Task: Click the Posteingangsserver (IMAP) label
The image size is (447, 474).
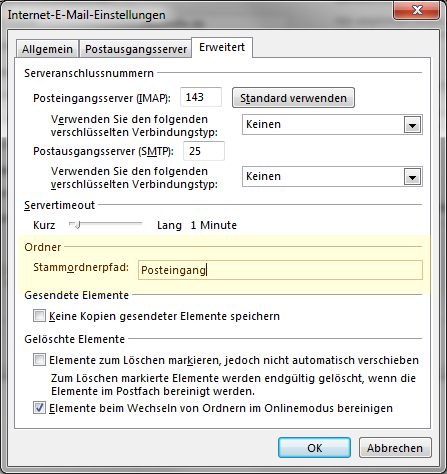Action: pos(102,98)
